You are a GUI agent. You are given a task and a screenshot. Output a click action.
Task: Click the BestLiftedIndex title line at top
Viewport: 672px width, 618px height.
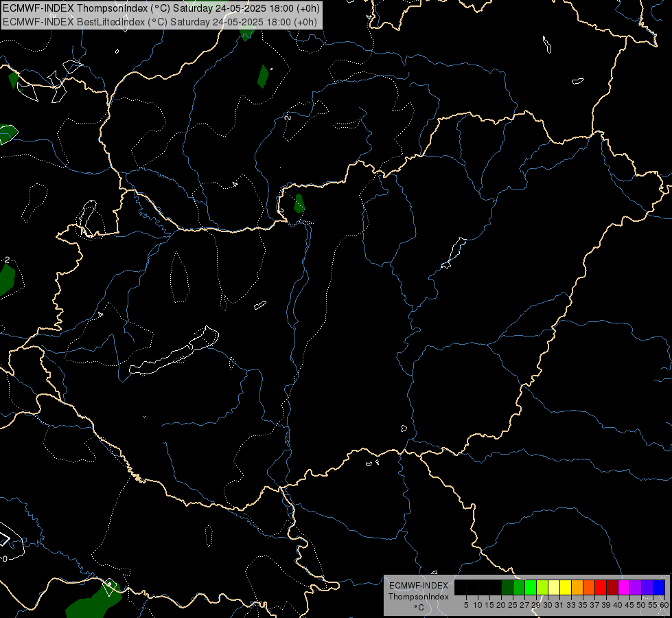pos(160,22)
